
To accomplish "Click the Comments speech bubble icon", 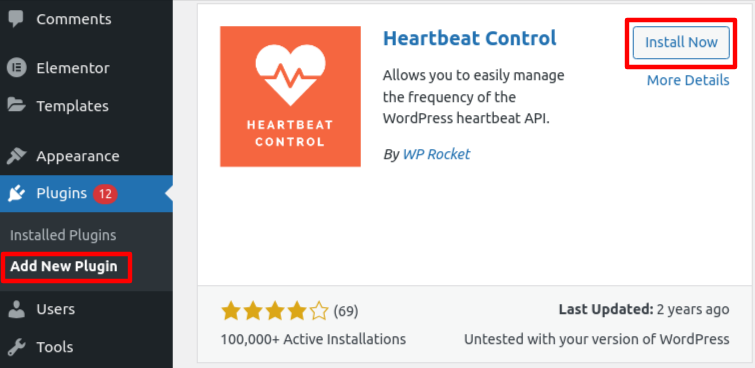I will click(x=16, y=19).
